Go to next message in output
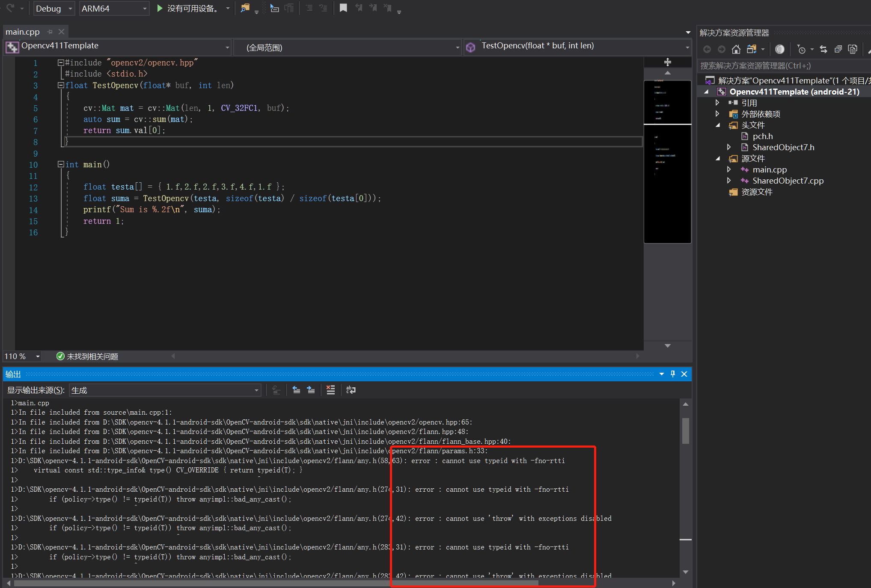871x588 pixels. coord(311,390)
